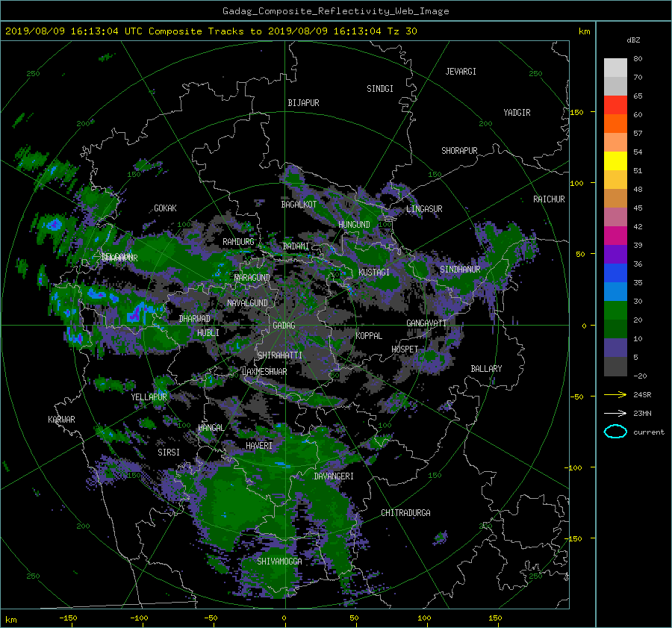Click the white 23MN arrow legend icon
The image size is (672, 628).
point(615,413)
